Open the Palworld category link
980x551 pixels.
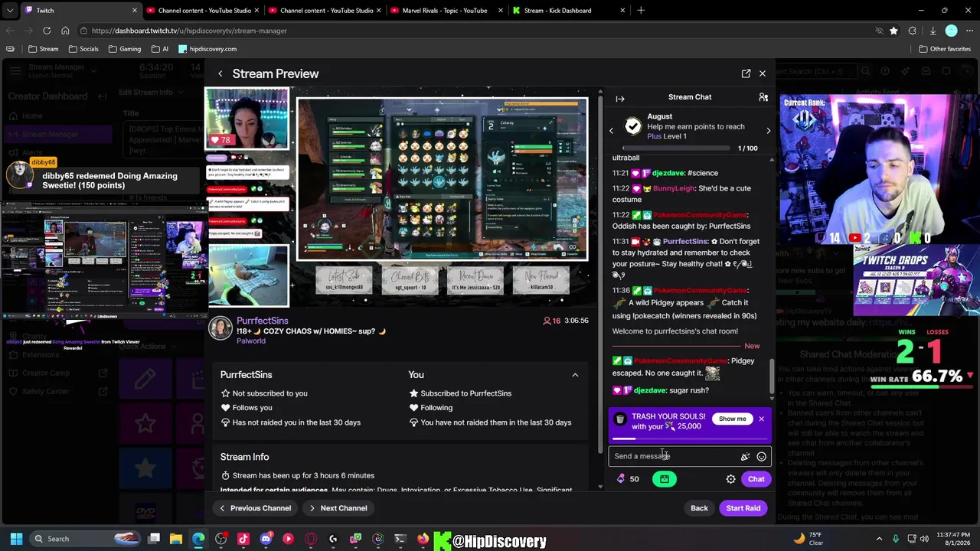click(251, 341)
